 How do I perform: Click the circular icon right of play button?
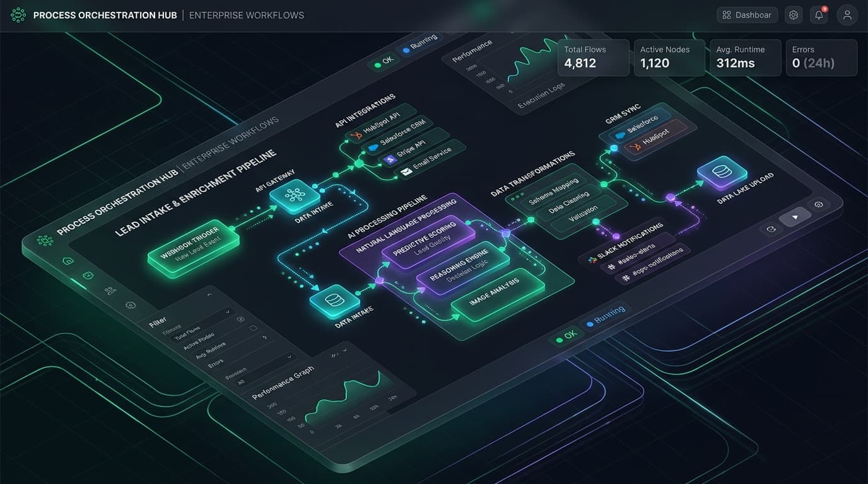(x=819, y=205)
